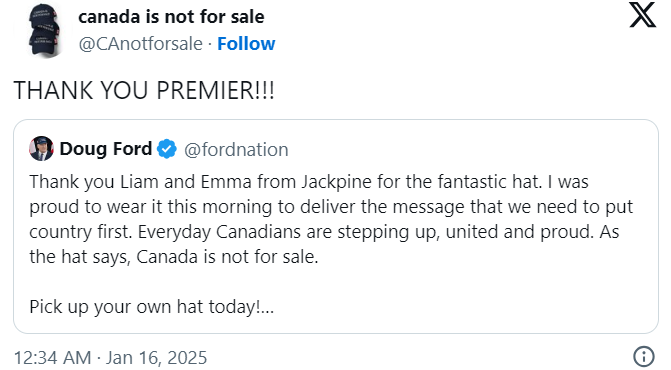Open the canada is not for sale avatar
The image size is (671, 370).
click(43, 30)
